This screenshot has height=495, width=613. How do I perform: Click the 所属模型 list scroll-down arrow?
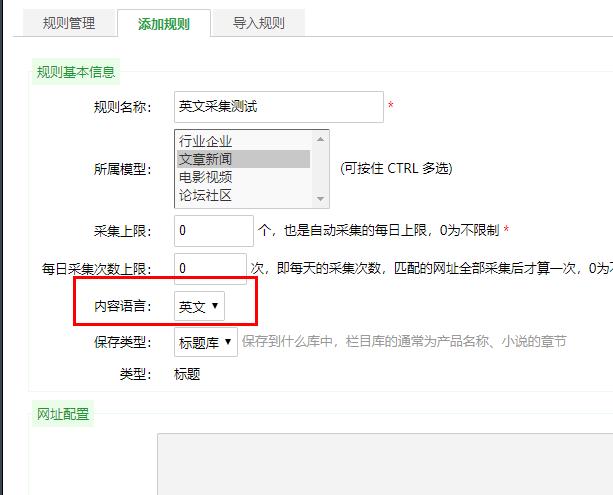tap(321, 199)
